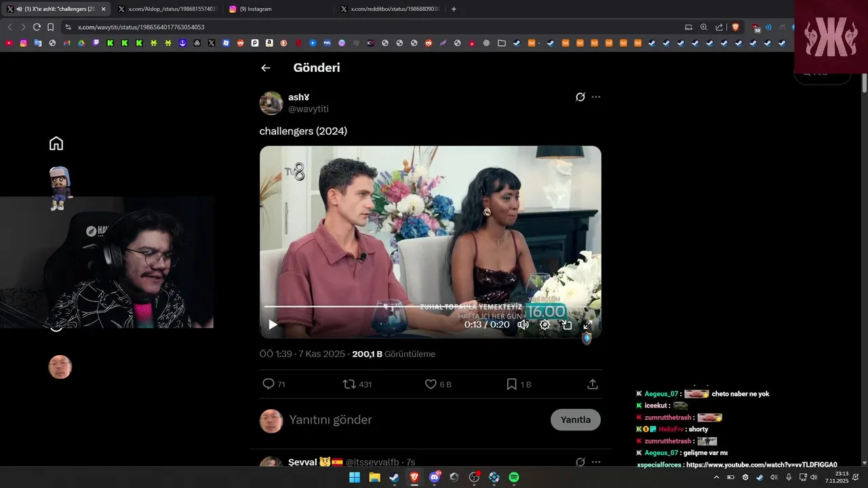Open the bookmarks folder icon

pos(501,43)
